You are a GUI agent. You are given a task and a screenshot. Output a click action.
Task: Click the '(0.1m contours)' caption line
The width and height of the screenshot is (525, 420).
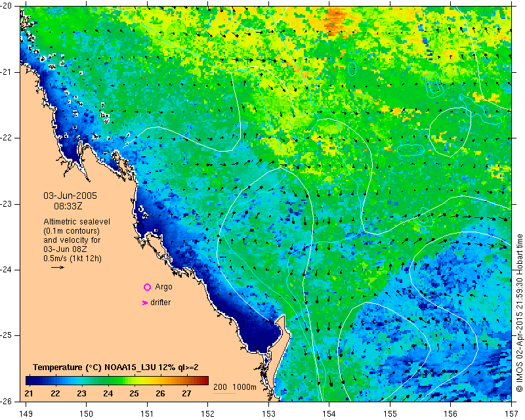point(72,231)
